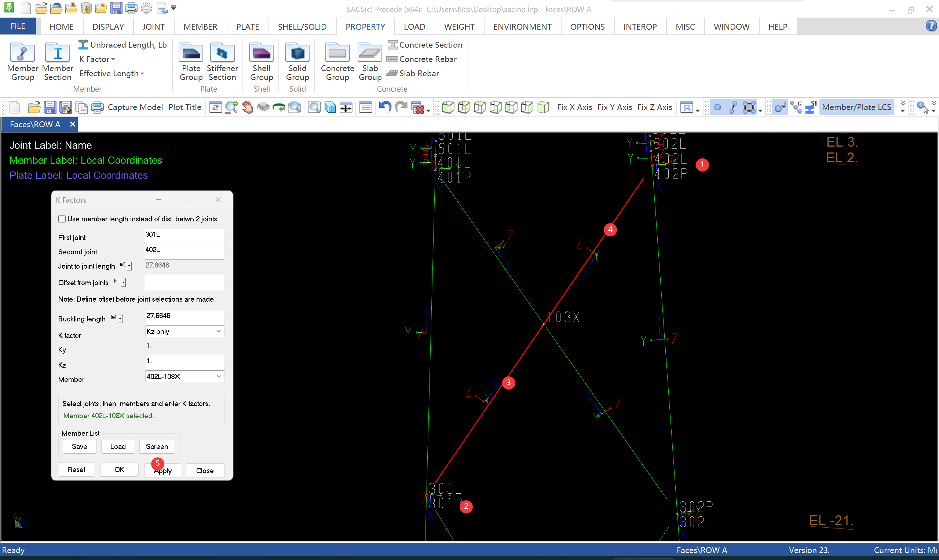The width and height of the screenshot is (939, 560).
Task: Open the JOINT ribbon tab
Action: coord(153,27)
